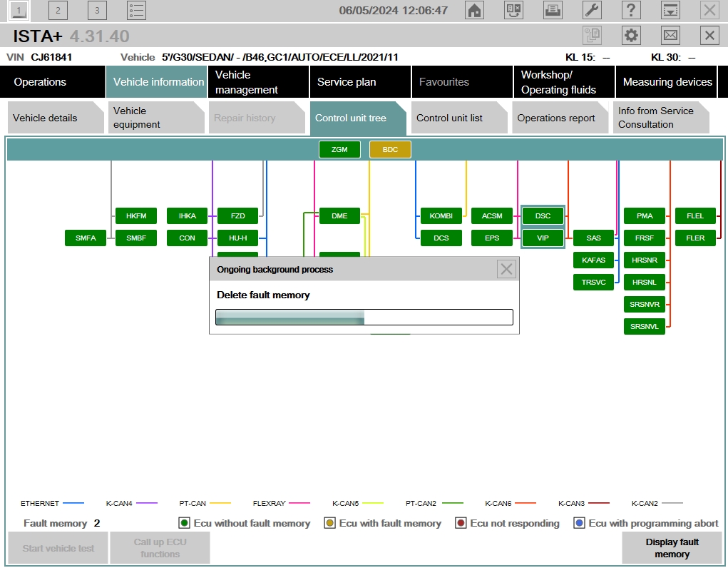Select the HKFM control unit
The height and width of the screenshot is (568, 728).
tap(136, 215)
